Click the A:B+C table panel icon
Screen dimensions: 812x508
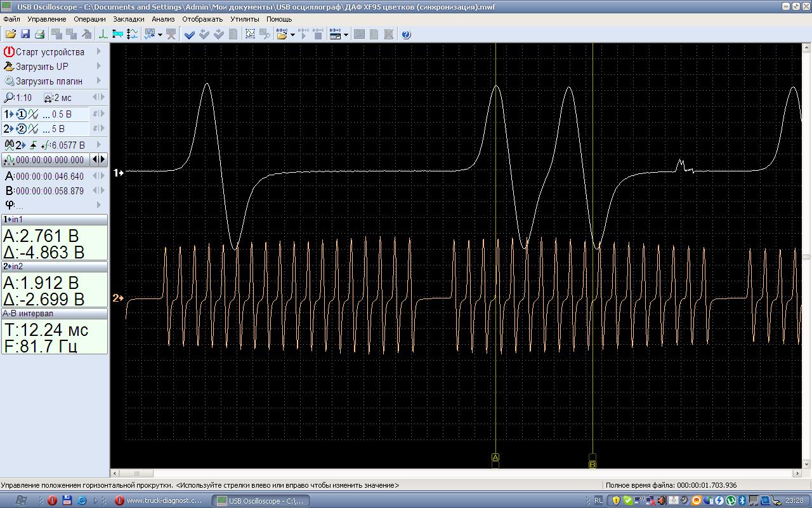click(x=336, y=34)
